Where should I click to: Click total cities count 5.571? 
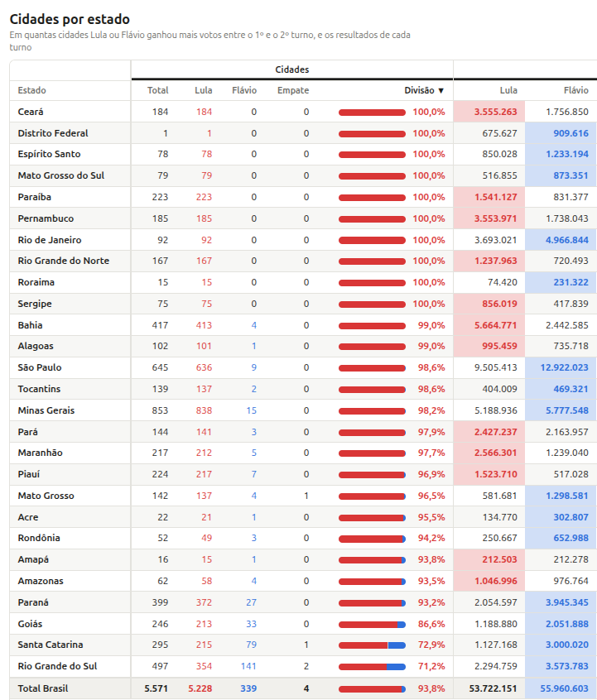coord(156,688)
